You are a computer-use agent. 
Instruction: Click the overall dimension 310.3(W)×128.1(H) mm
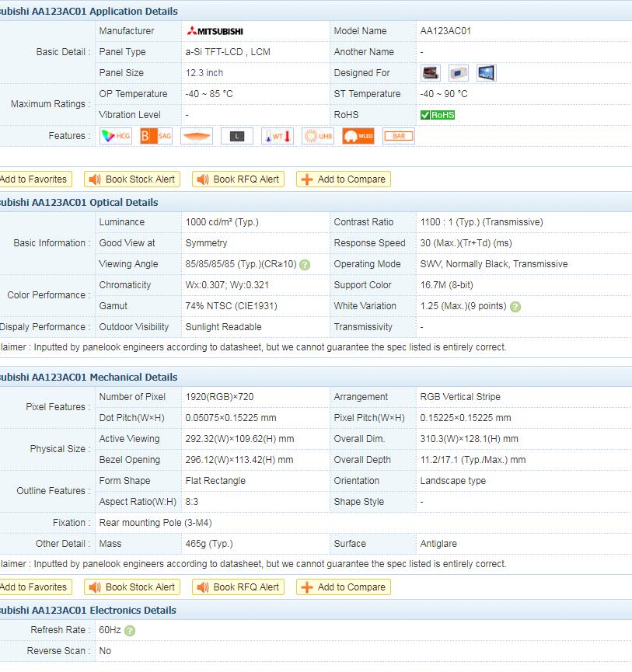tap(469, 439)
